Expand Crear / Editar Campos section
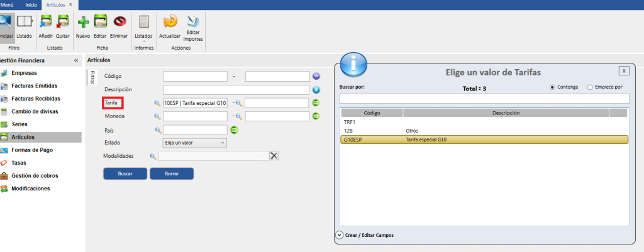644x252 pixels. point(340,235)
